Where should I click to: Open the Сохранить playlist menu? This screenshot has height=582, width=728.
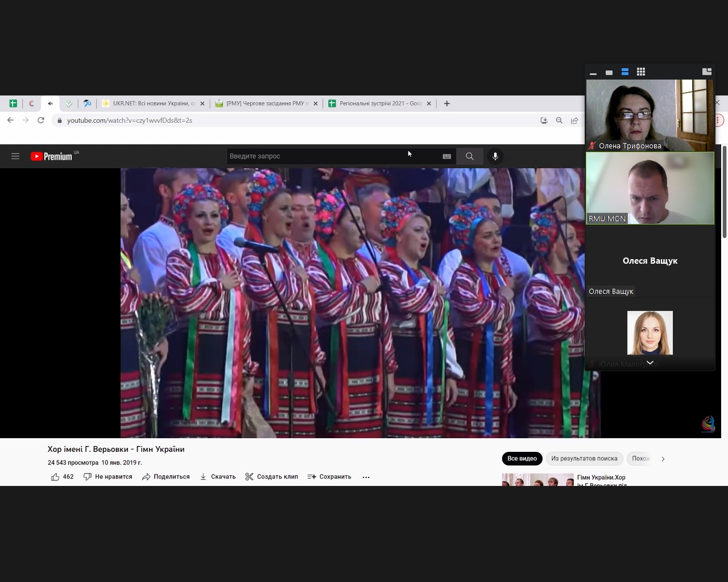click(x=329, y=477)
